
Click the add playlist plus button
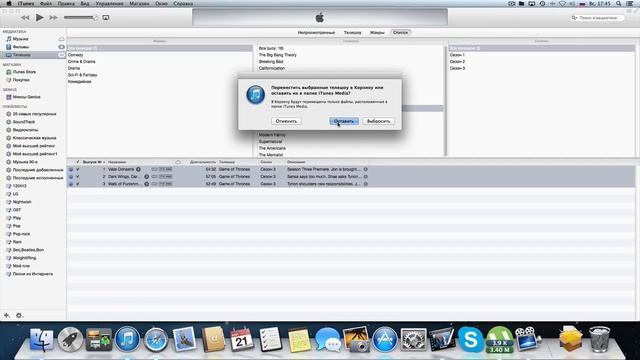point(7,315)
